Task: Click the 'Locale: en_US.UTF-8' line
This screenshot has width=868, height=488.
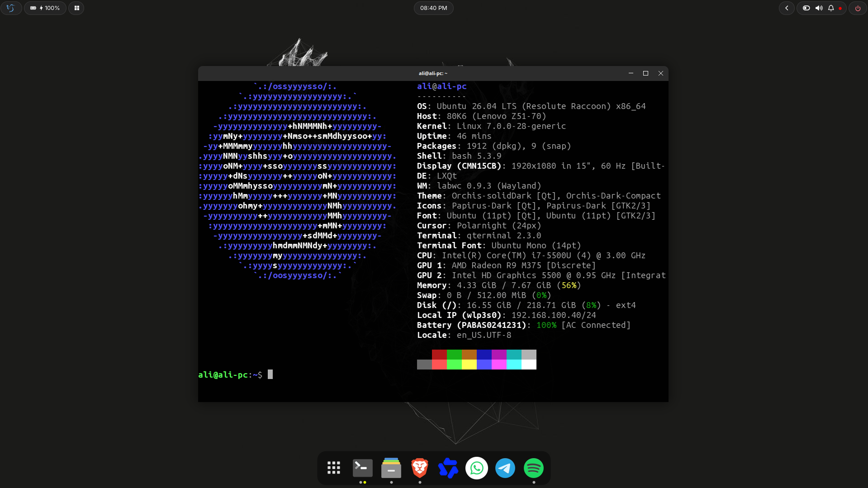Action: pos(464,335)
